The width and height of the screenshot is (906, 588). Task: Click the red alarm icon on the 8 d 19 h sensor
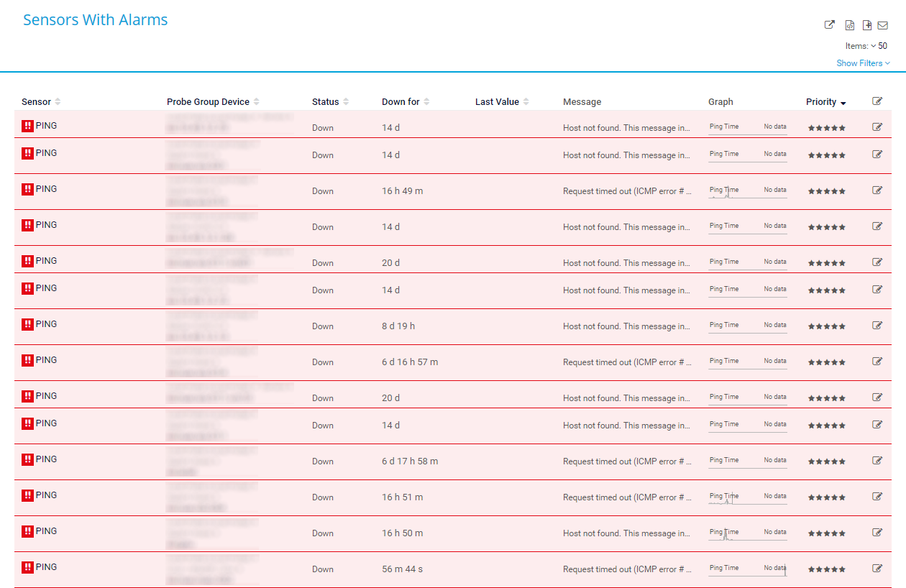(x=28, y=325)
